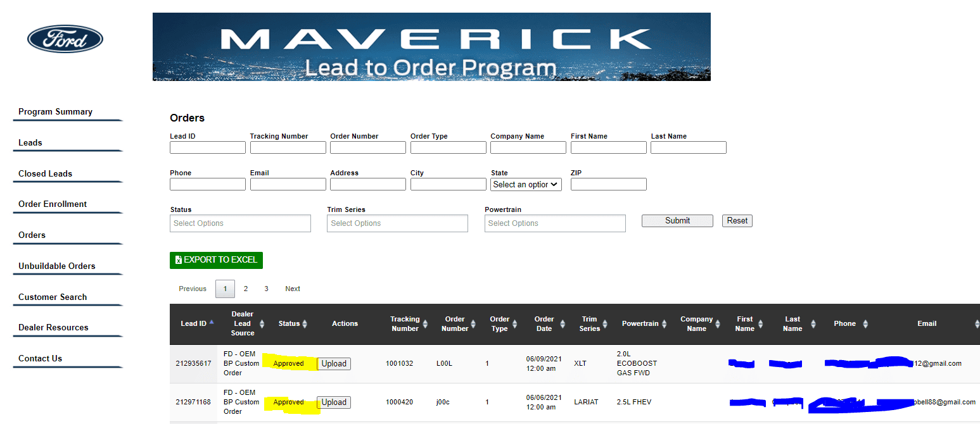Image resolution: width=980 pixels, height=424 pixels.
Task: Sort by Lead ID column arrow
Action: coord(212,323)
